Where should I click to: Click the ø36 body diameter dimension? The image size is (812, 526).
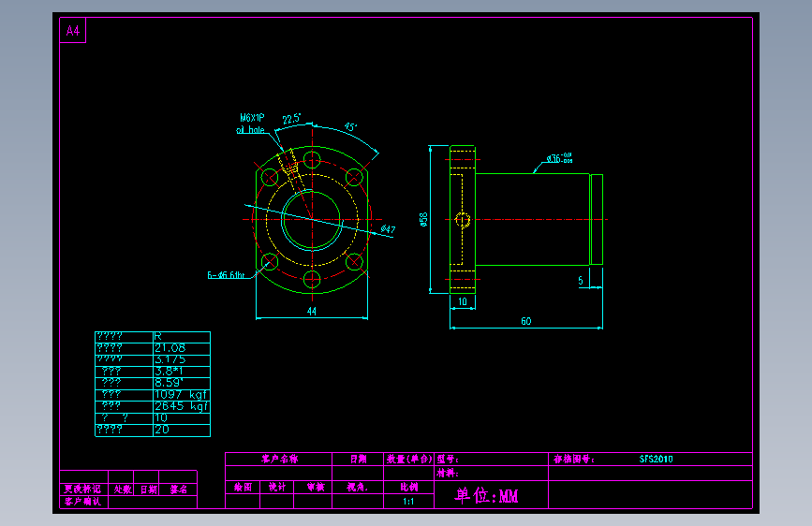click(559, 158)
